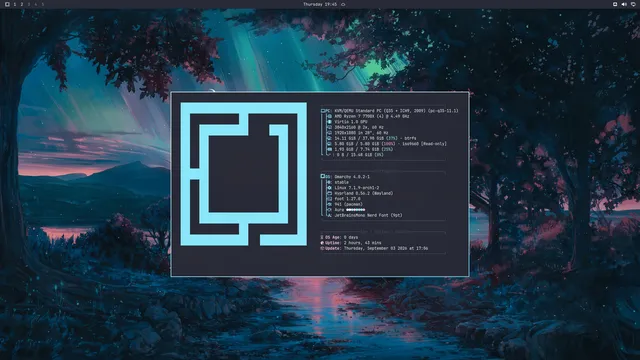Screen dimensions: 640x360
Task: Open the tray icon left of volume
Action: [x=615, y=4]
